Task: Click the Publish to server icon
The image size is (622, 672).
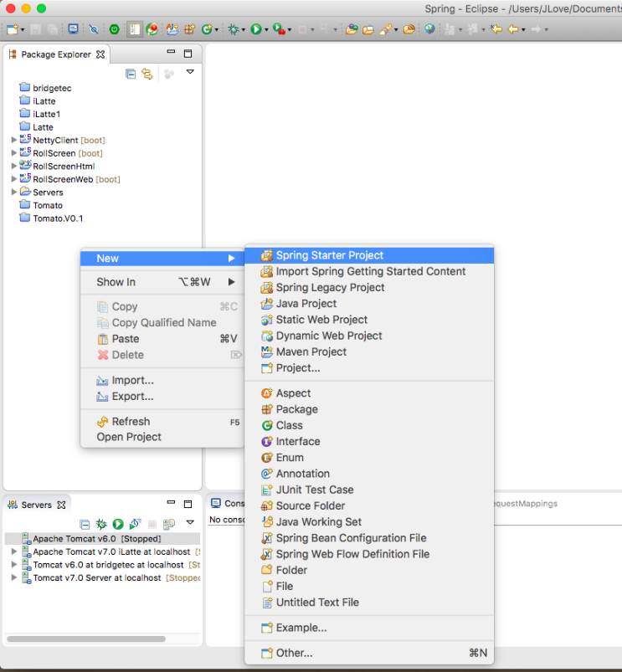Action: pos(168,524)
